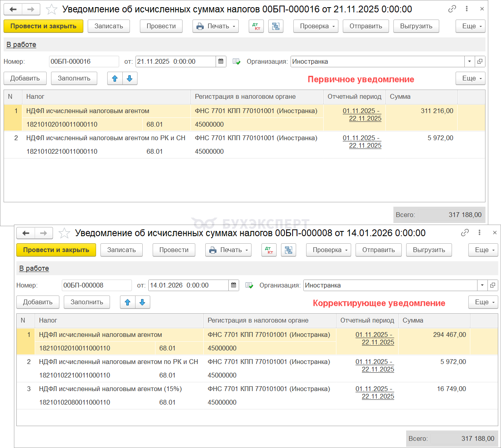The height and width of the screenshot is (448, 501).
Task: Open the В работе status link in the top window
Action: [21, 45]
